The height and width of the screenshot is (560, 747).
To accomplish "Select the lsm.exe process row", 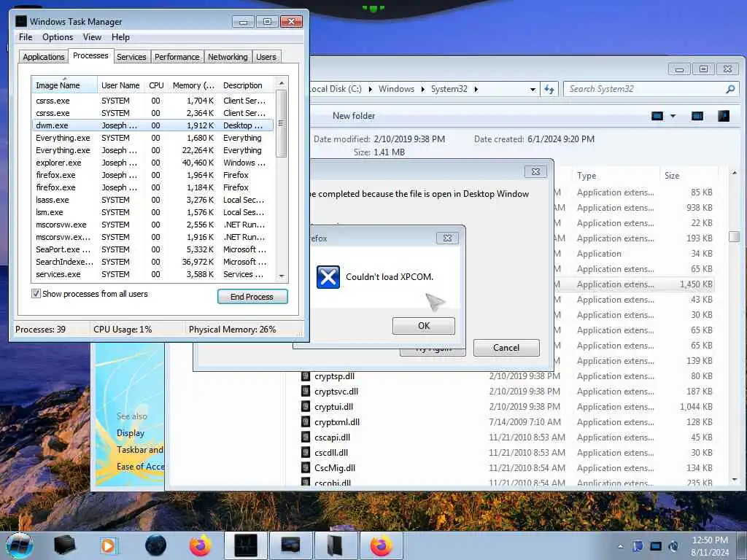I will click(152, 212).
